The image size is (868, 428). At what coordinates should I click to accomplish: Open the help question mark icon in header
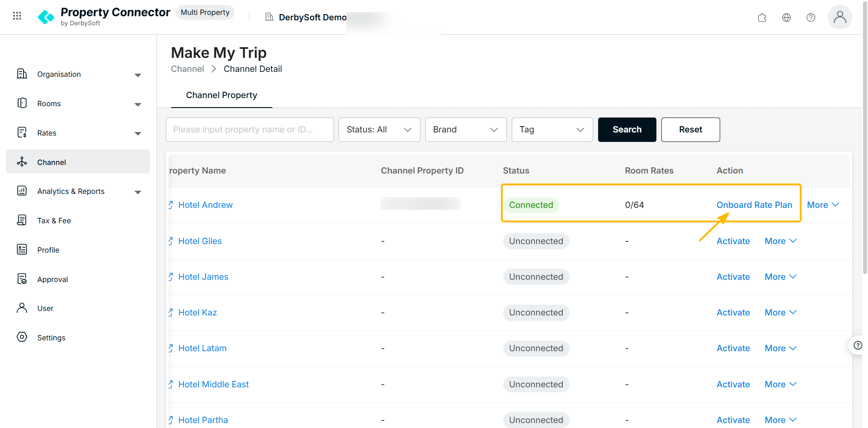pos(811,18)
